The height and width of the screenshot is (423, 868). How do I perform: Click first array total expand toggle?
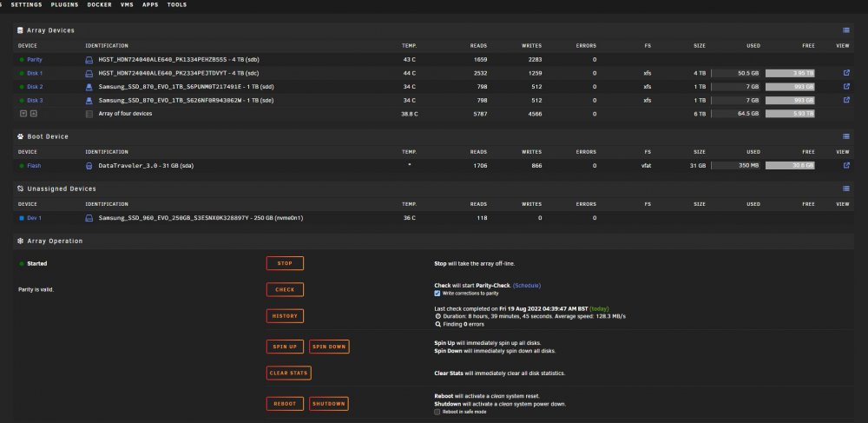(23, 114)
